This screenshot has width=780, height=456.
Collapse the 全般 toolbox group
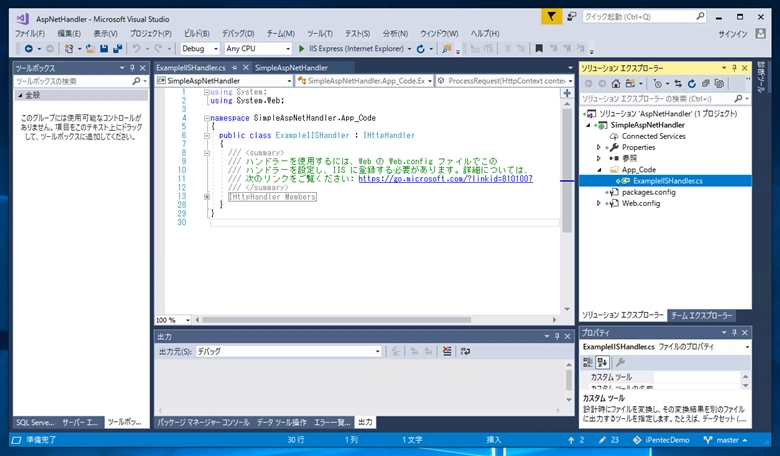[x=20, y=95]
